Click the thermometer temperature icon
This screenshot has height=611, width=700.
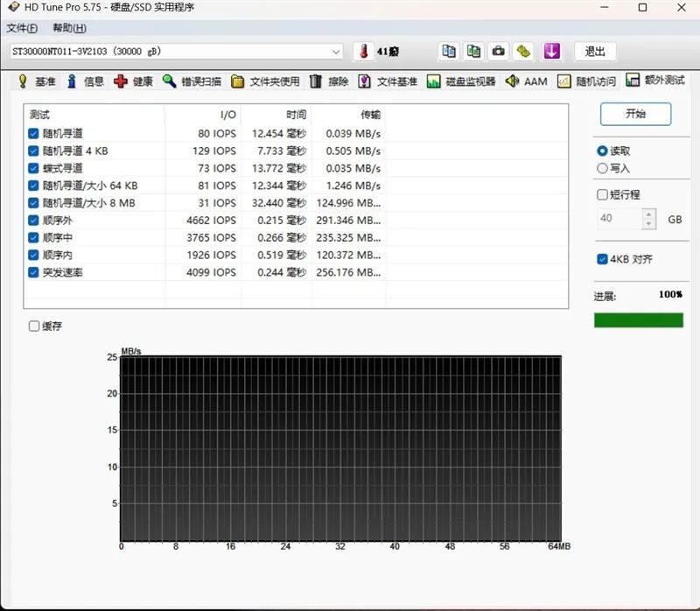(364, 52)
